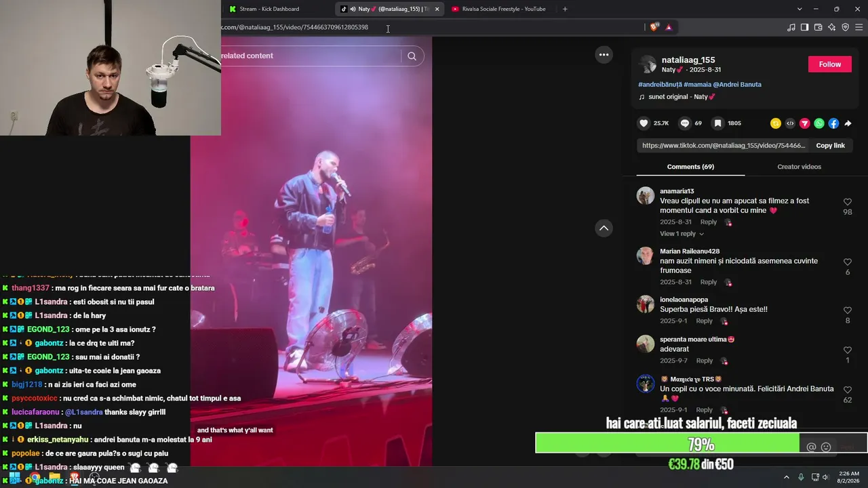Show hidden system tray icons
This screenshot has height=488, width=868.
coord(787,477)
